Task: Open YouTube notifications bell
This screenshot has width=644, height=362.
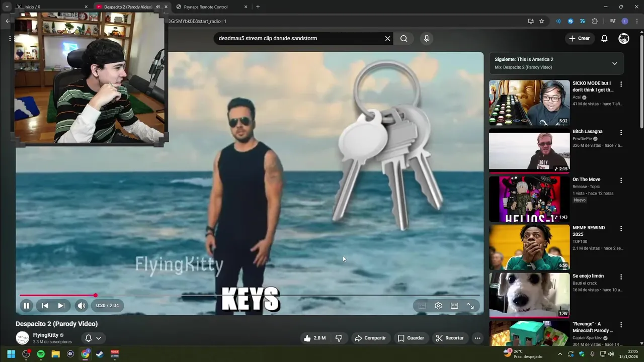Action: coord(604,38)
